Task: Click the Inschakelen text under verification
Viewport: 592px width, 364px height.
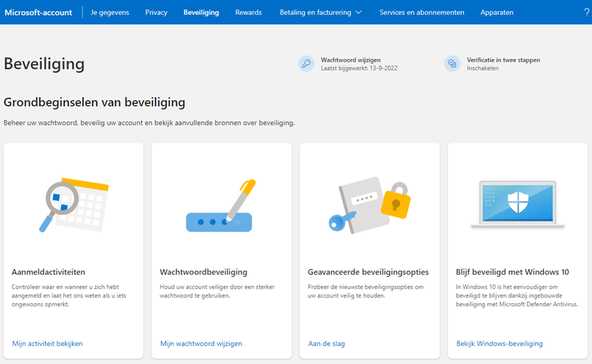Action: point(483,69)
